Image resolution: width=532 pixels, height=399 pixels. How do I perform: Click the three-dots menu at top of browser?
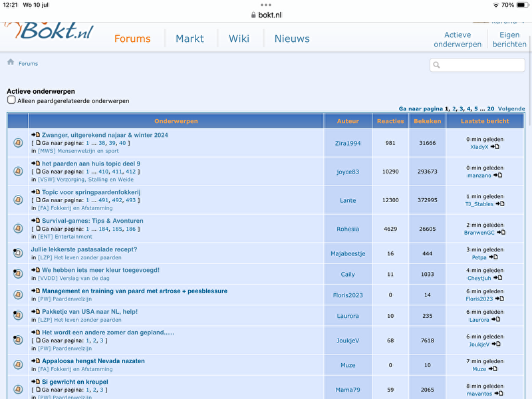(266, 5)
